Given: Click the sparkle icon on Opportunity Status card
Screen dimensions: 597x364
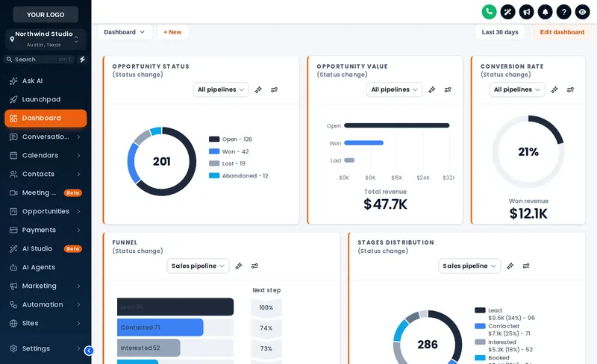Looking at the screenshot, I should [x=258, y=90].
